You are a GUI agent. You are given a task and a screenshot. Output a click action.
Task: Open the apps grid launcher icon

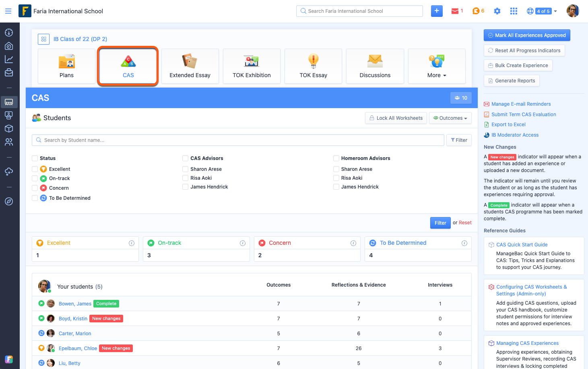tap(514, 11)
